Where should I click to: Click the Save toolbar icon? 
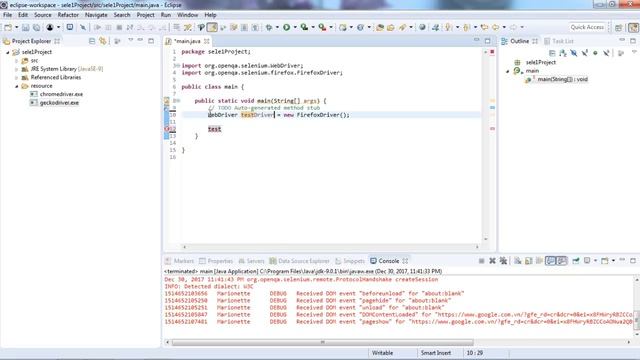pyautogui.click(x=25, y=27)
